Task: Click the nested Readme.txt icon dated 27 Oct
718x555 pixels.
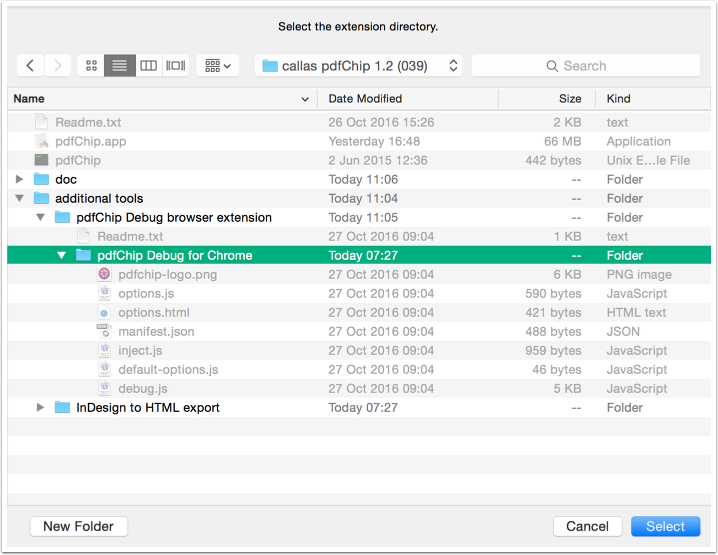Action: [x=84, y=236]
